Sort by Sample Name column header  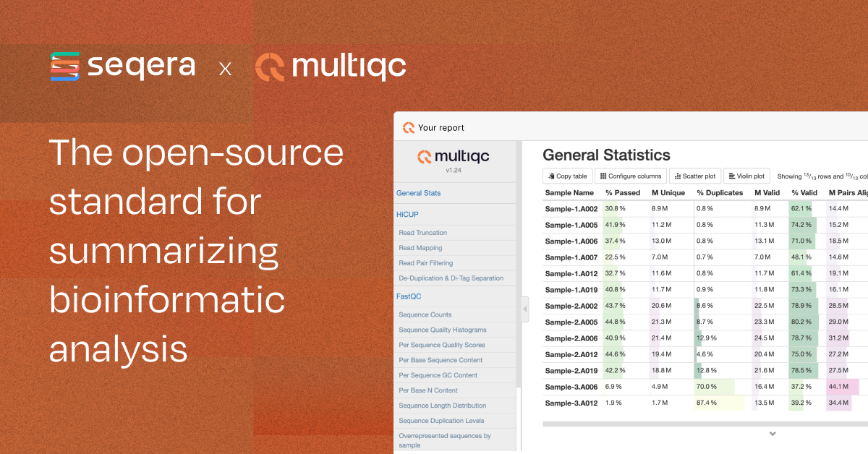[569, 193]
